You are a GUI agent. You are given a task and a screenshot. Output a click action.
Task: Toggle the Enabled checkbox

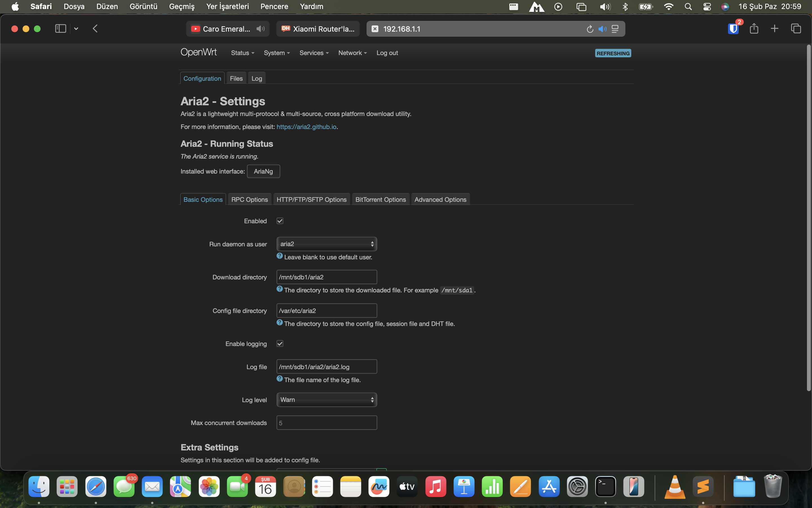pyautogui.click(x=280, y=221)
